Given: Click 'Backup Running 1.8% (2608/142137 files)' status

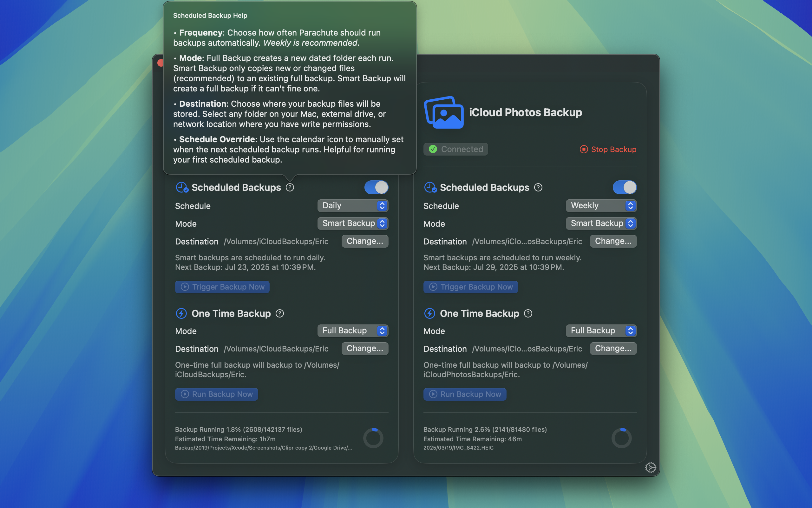Looking at the screenshot, I should [239, 429].
